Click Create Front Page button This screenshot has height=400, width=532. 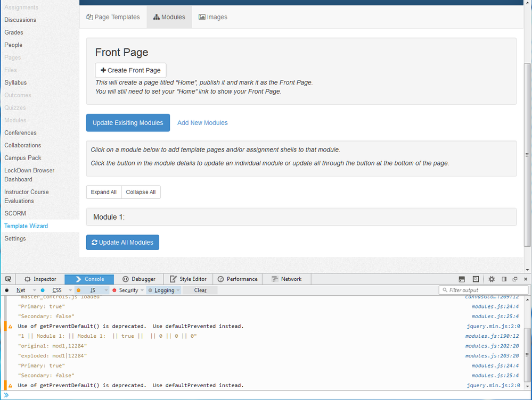click(130, 70)
